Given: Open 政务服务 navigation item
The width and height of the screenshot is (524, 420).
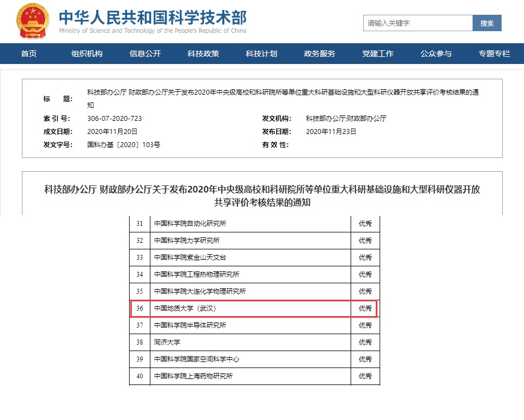Looking at the screenshot, I should coord(319,54).
